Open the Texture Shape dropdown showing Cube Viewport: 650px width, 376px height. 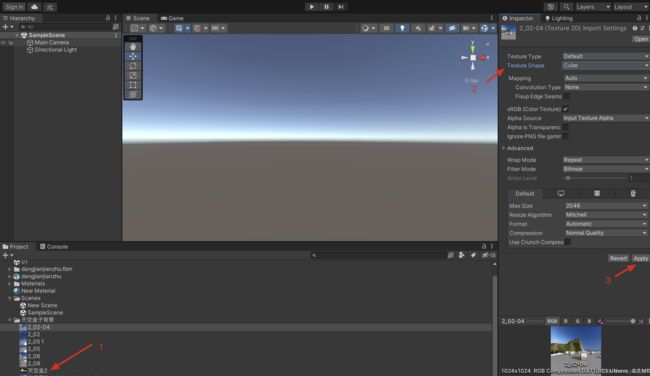(x=606, y=65)
